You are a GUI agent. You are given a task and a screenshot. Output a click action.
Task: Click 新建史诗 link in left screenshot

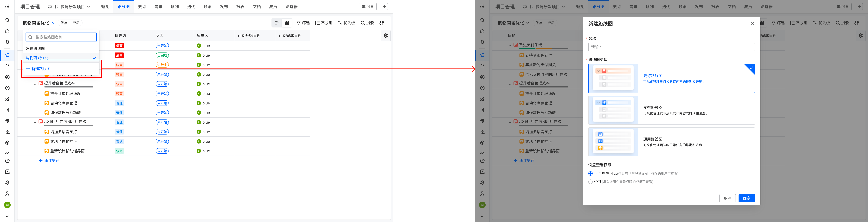[49, 161]
